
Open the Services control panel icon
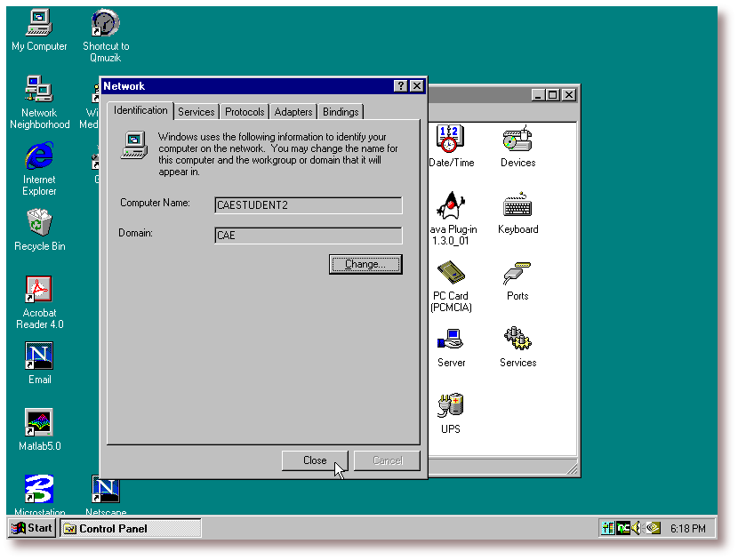[517, 340]
